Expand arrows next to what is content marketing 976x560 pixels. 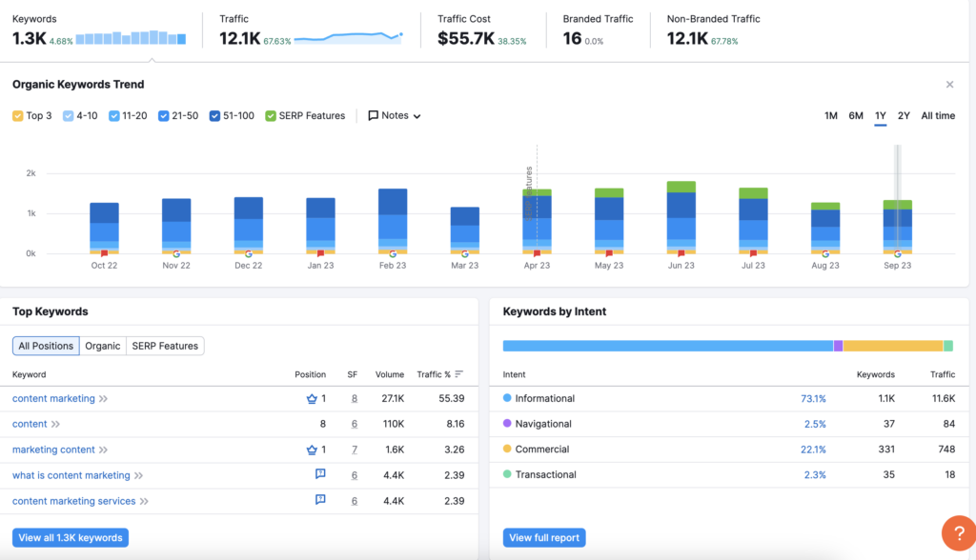coord(139,475)
